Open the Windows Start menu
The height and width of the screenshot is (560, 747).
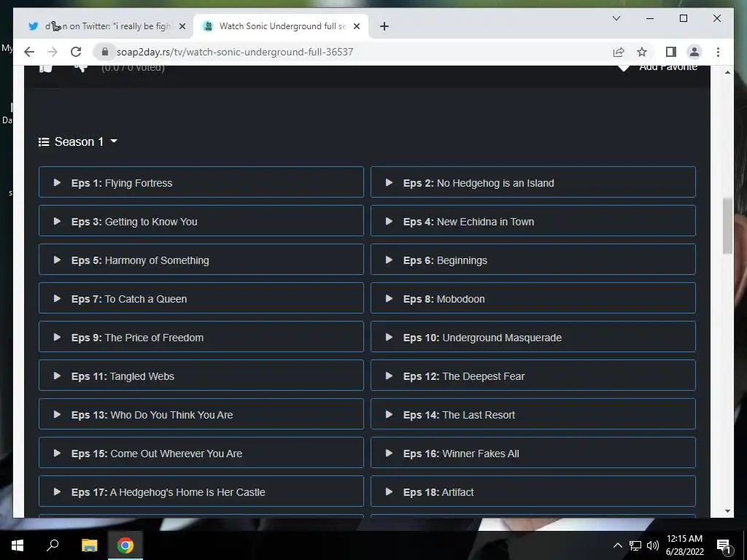[18, 545]
